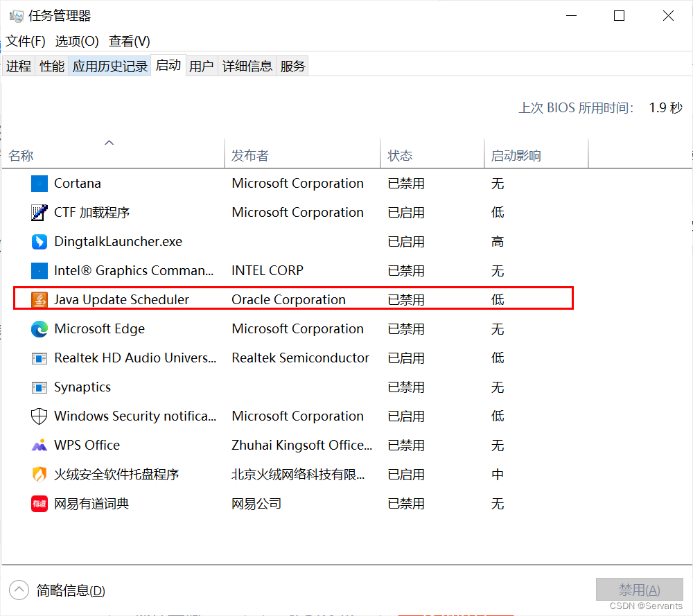Close the Task Manager window
Viewport: 693px width, 616px height.
668,16
